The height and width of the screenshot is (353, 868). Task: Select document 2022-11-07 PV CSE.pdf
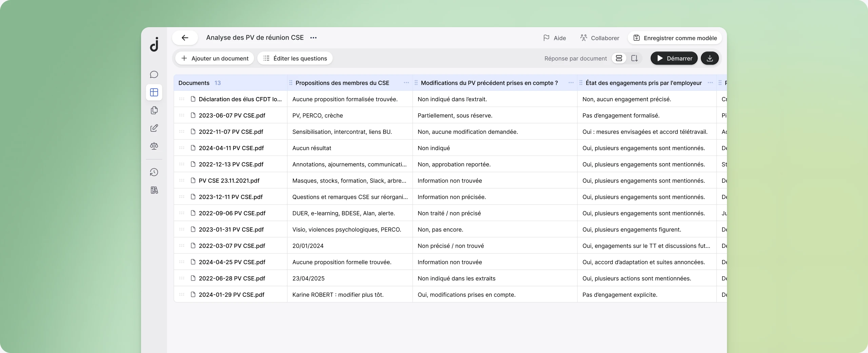[231, 132]
